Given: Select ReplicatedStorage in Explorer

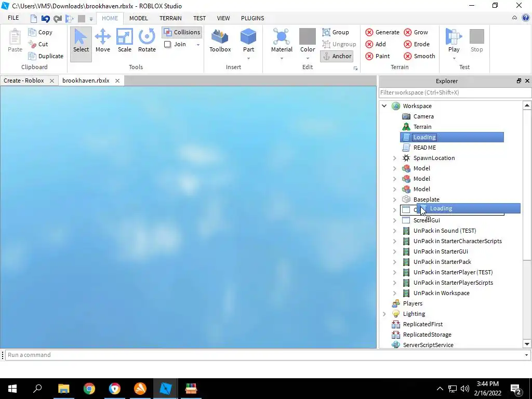Looking at the screenshot, I should pos(427,335).
